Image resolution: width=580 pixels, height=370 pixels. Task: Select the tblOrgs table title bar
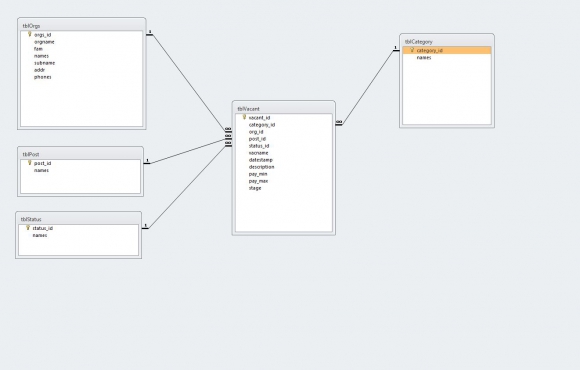(82, 26)
